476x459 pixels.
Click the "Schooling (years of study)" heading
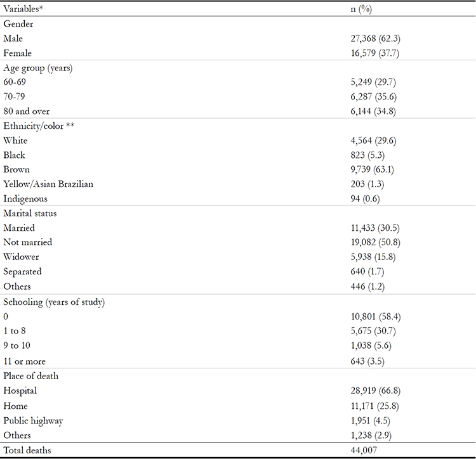pyautogui.click(x=54, y=302)
